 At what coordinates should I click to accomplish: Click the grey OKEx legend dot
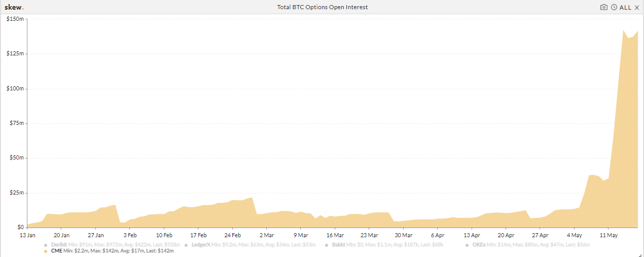click(467, 245)
